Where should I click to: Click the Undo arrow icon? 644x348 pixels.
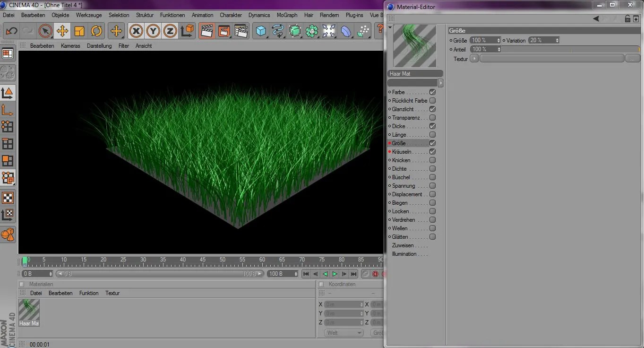(x=10, y=31)
